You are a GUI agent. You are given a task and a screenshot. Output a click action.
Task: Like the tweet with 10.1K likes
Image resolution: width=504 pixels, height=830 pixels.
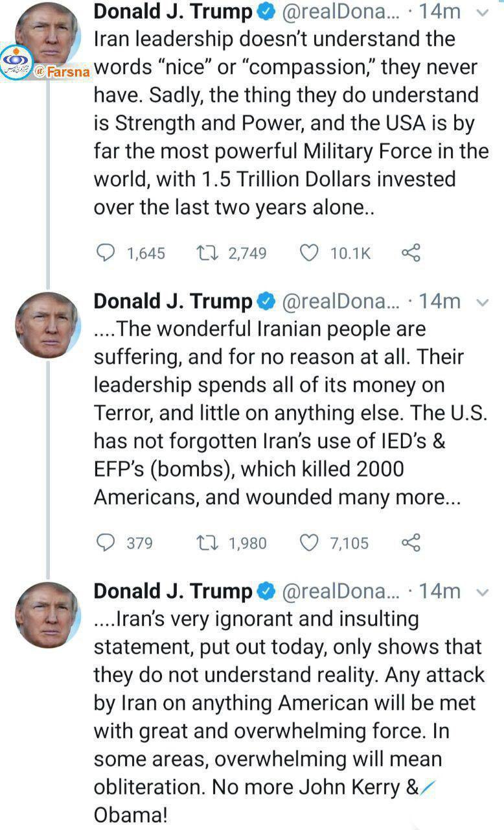tap(310, 252)
